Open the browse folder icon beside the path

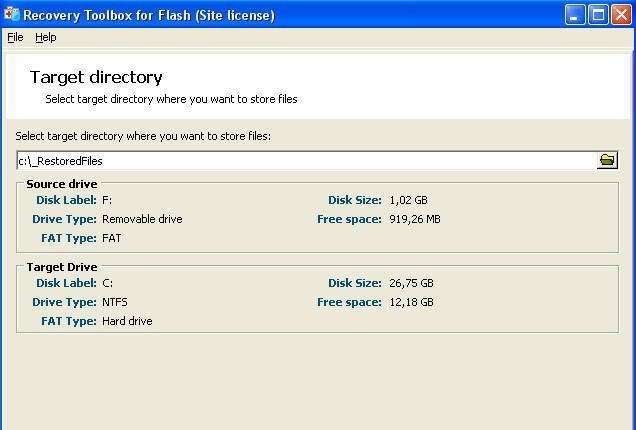607,160
